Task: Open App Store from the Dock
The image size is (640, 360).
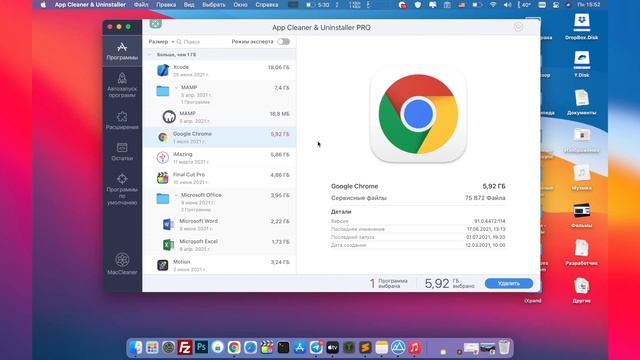Action: coord(300,347)
